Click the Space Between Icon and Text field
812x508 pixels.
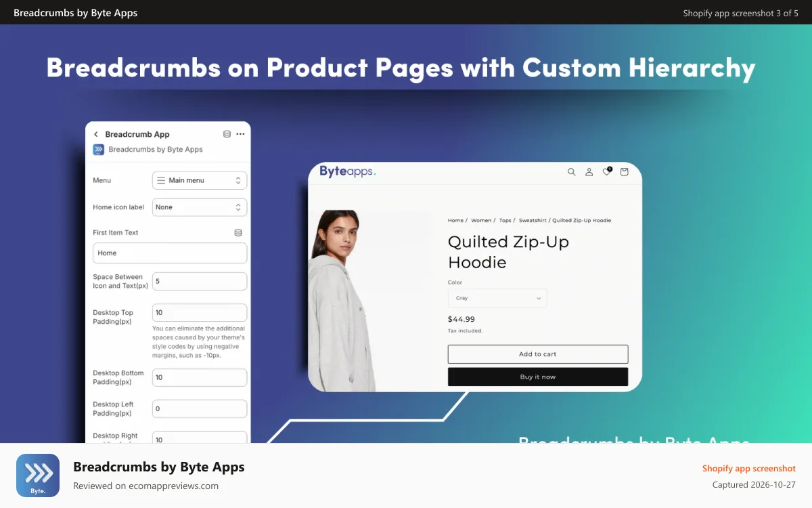[x=200, y=281]
